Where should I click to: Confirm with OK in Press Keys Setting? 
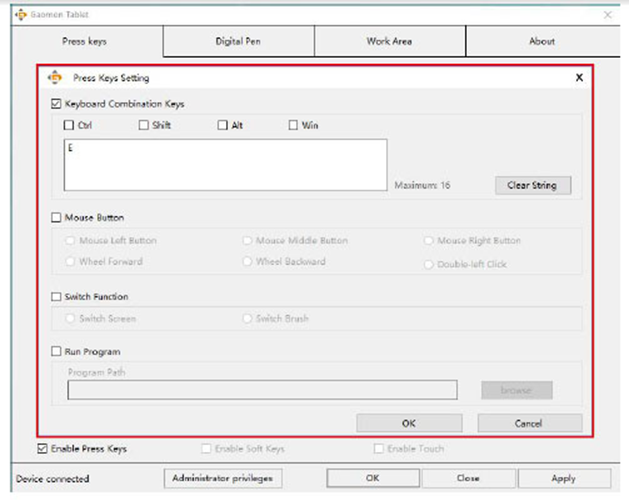[409, 423]
